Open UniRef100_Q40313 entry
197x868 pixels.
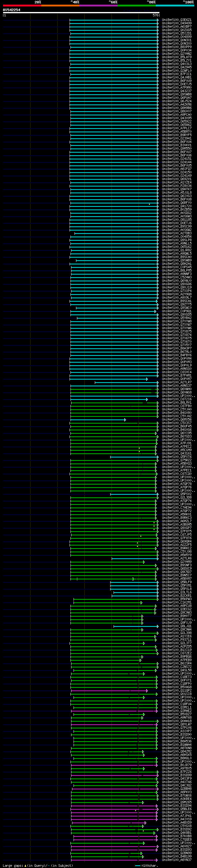[x=176, y=64]
